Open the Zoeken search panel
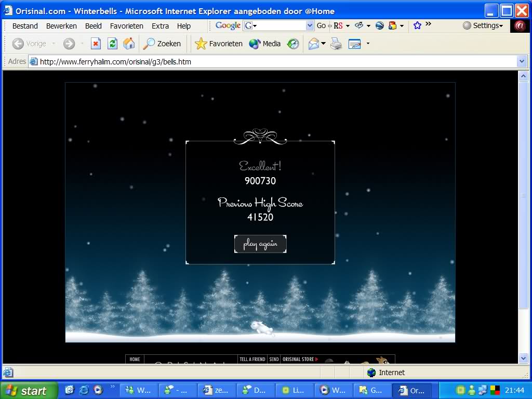Image resolution: width=532 pixels, height=399 pixels. point(162,44)
